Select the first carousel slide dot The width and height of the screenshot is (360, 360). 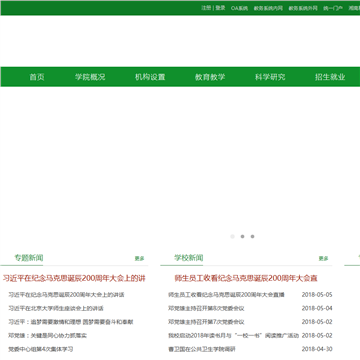point(232,236)
